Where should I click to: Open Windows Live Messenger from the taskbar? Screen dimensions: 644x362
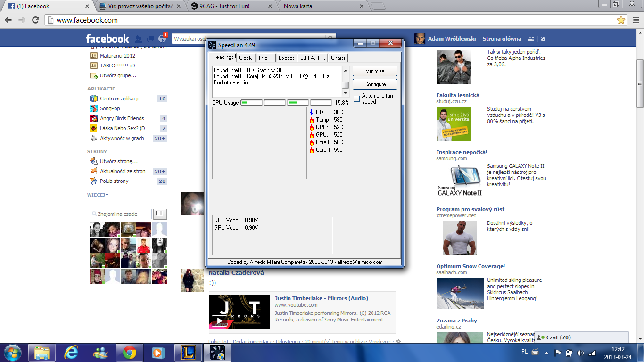(x=100, y=353)
